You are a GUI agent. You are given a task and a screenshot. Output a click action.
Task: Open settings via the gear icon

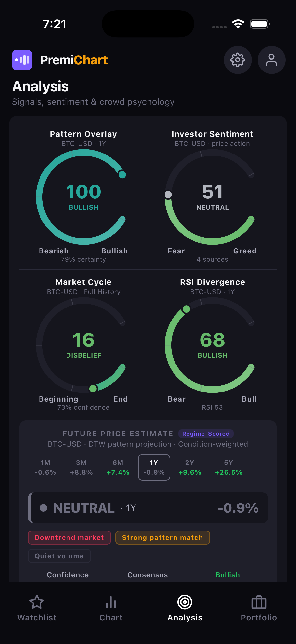[x=238, y=60]
